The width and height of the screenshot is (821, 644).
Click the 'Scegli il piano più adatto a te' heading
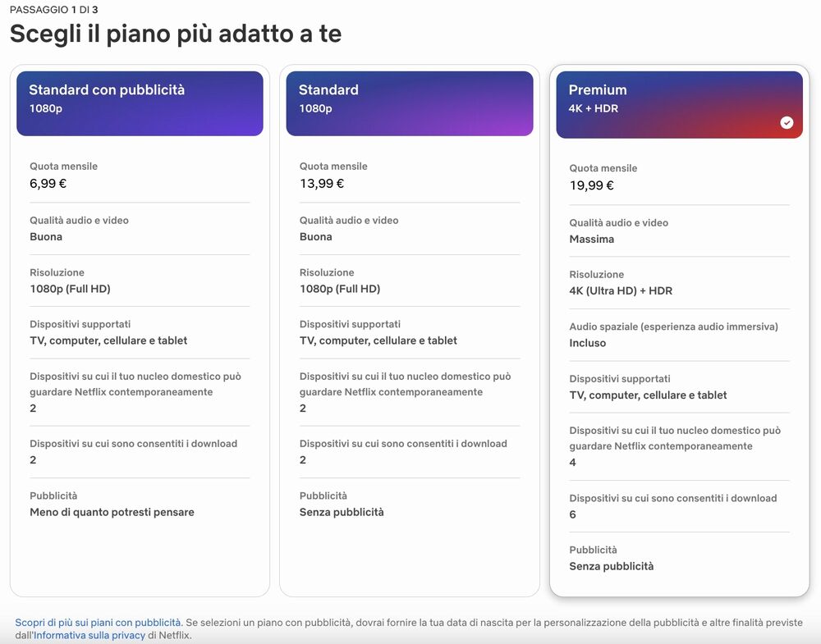tap(176, 34)
